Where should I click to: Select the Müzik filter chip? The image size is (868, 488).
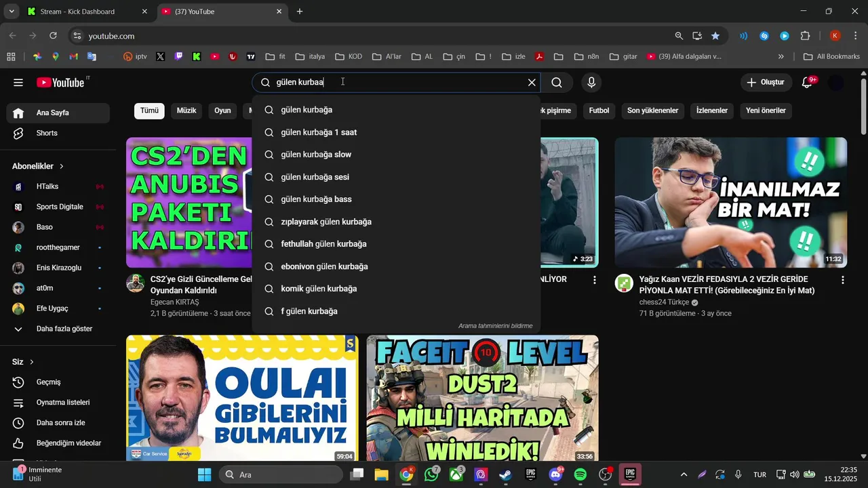[186, 110]
